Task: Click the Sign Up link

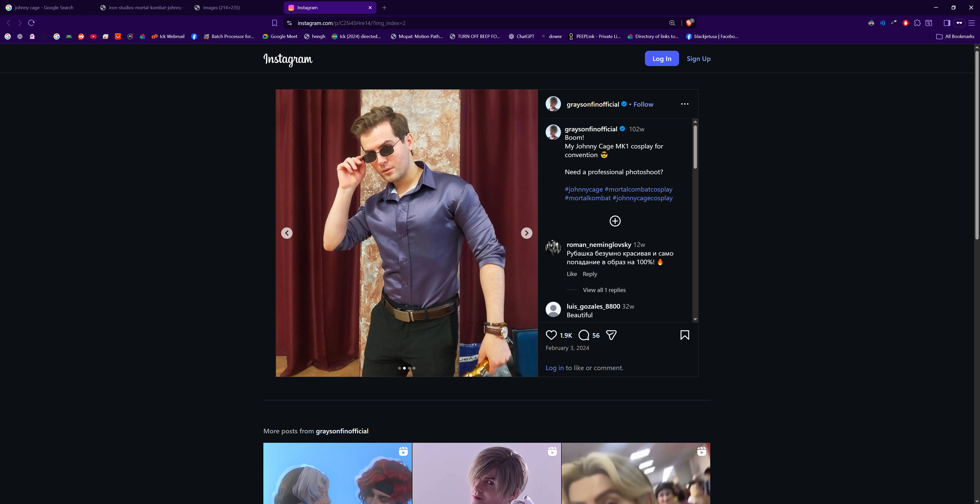Action: [x=699, y=58]
